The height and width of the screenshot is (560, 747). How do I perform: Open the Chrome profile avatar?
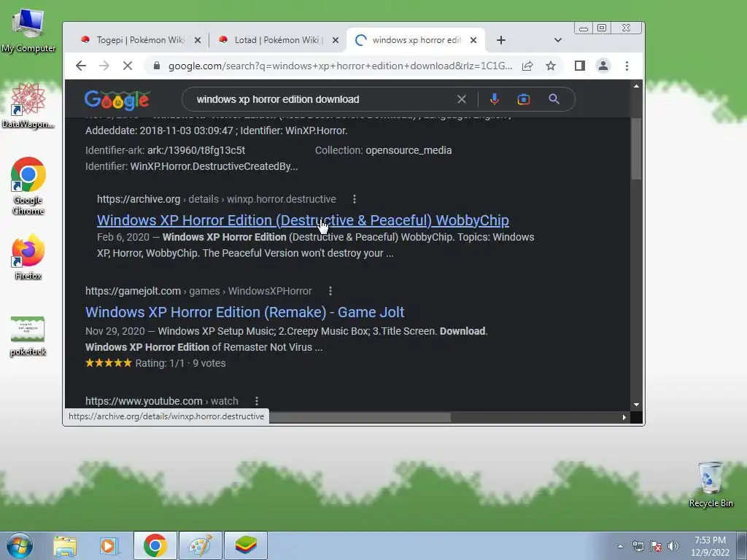pyautogui.click(x=603, y=66)
